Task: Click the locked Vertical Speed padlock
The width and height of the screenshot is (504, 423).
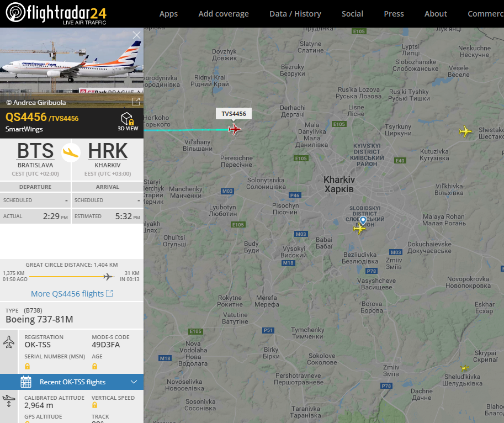Action: coord(94,406)
